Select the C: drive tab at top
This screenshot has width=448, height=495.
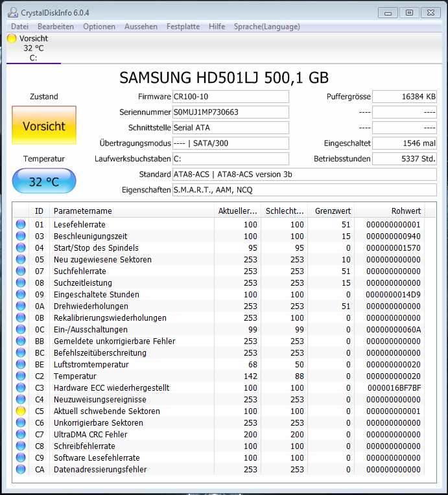[34, 49]
